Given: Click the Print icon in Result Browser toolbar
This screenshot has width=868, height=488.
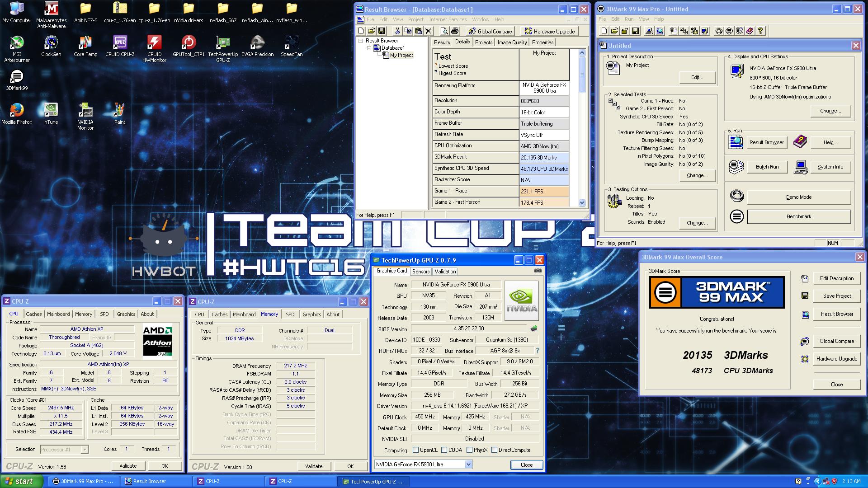Looking at the screenshot, I should [x=455, y=31].
